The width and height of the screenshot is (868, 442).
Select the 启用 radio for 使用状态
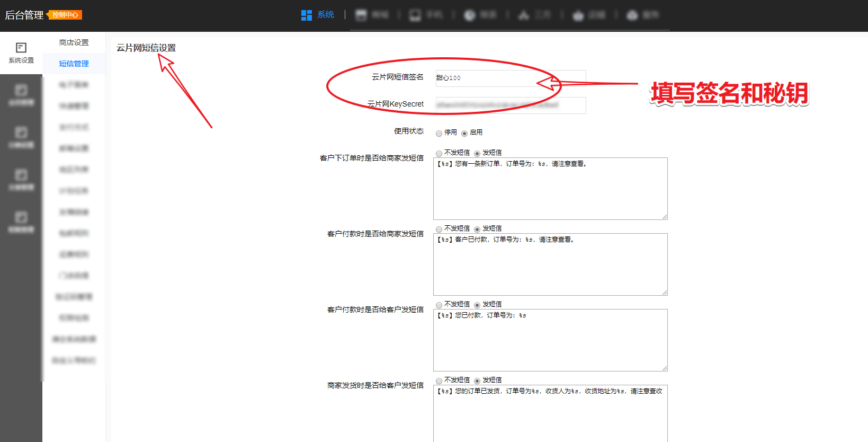464,134
